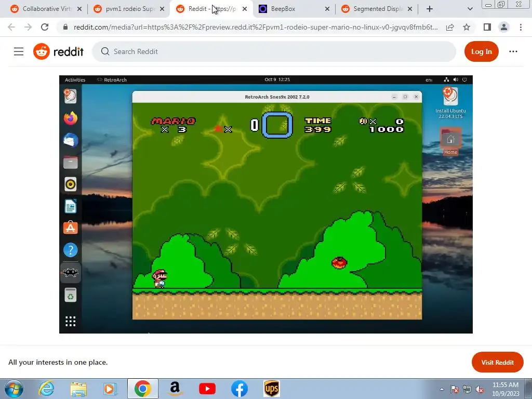Open the Amazon taskbar shortcut

click(175, 389)
